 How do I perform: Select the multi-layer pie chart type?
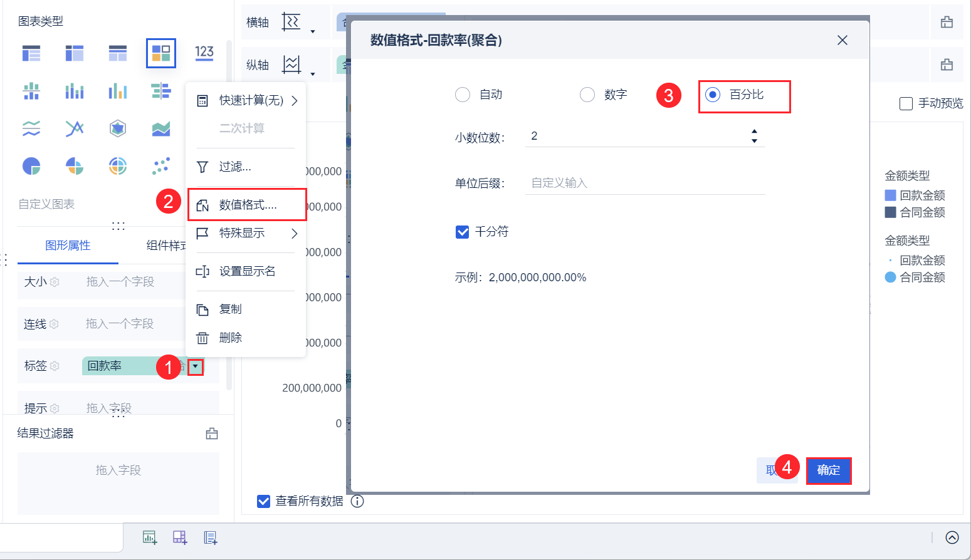[118, 166]
